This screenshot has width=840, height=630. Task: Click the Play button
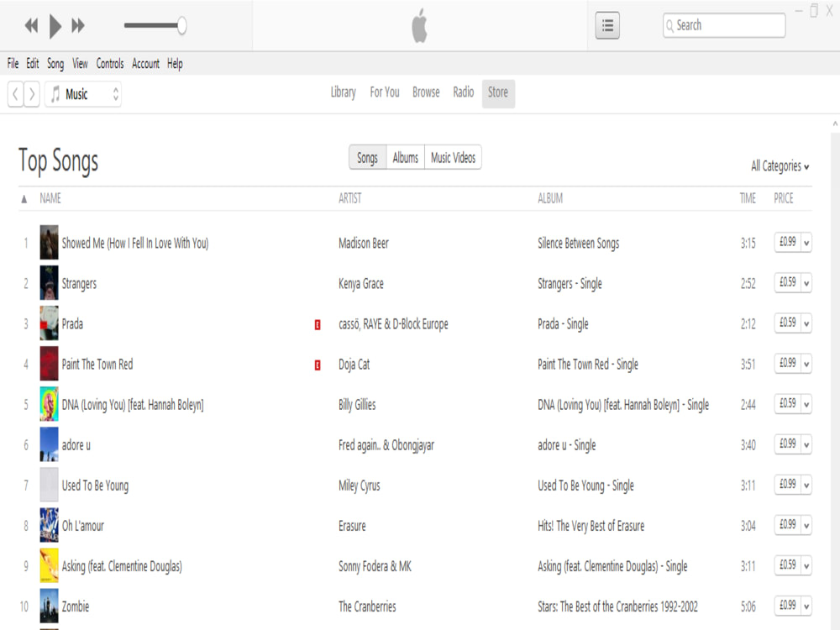pyautogui.click(x=55, y=25)
